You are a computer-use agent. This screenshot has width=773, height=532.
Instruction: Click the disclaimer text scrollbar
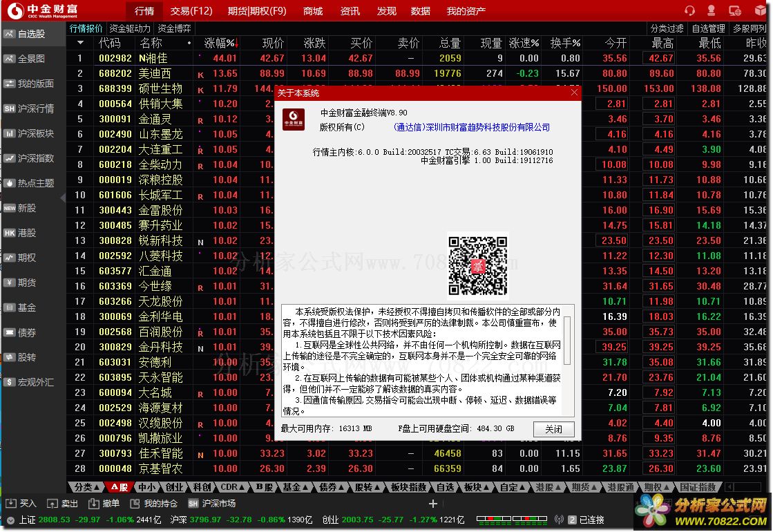(567, 340)
